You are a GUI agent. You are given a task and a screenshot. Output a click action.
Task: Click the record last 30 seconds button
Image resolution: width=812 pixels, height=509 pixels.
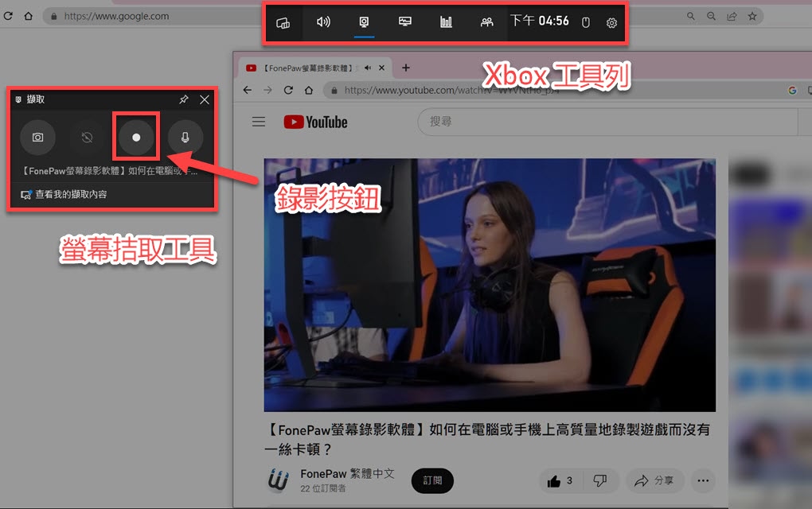tap(87, 138)
